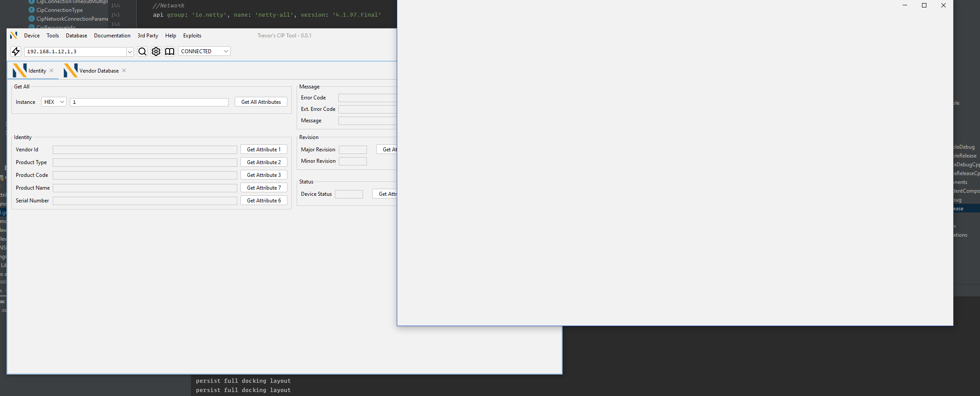This screenshot has width=980, height=396.
Task: Click Get All Attributes button
Action: click(x=261, y=102)
